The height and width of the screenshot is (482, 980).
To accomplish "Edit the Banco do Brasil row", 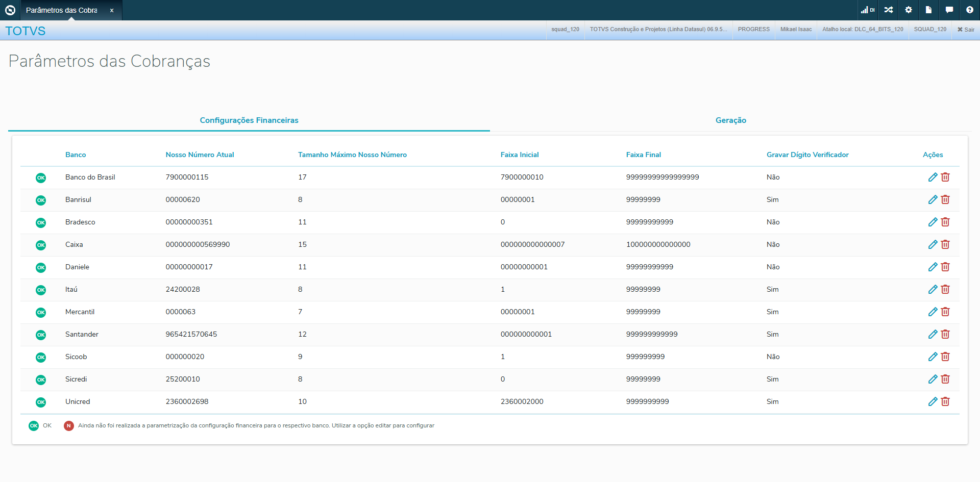I will point(933,177).
